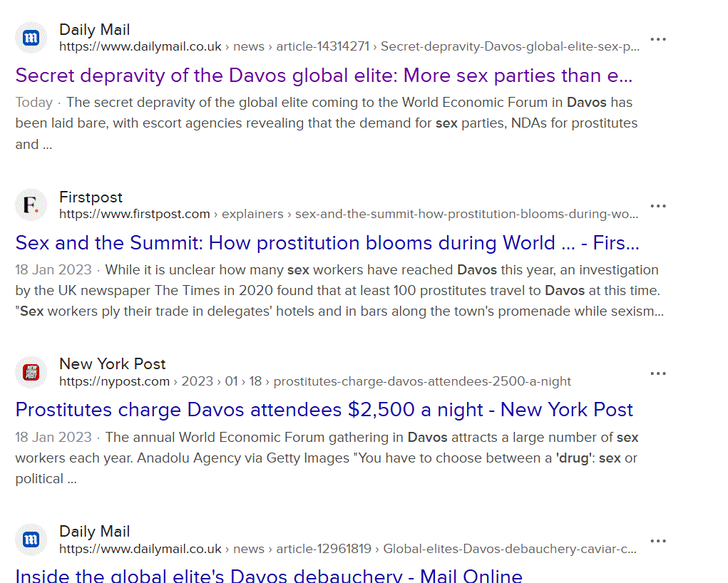Click snippet text 'The secret depravity of the global elite'
Viewport: 728px width, 583px height.
(188, 102)
